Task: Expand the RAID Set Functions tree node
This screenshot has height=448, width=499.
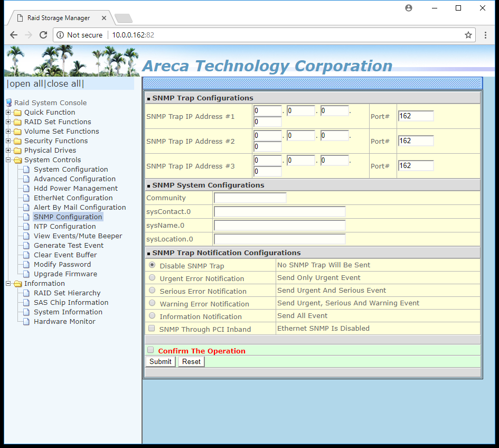Action: click(8, 122)
